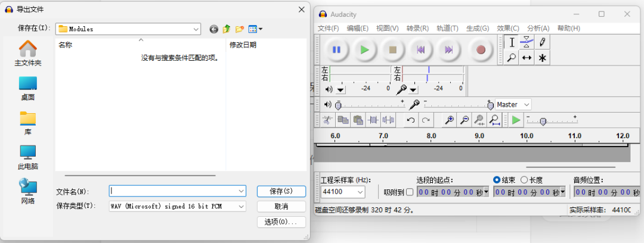Go to 桌面 in sidebar

tap(28, 88)
